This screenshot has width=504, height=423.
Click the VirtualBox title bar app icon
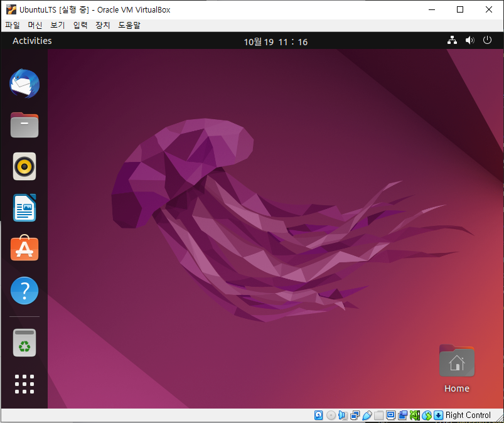coord(11,9)
